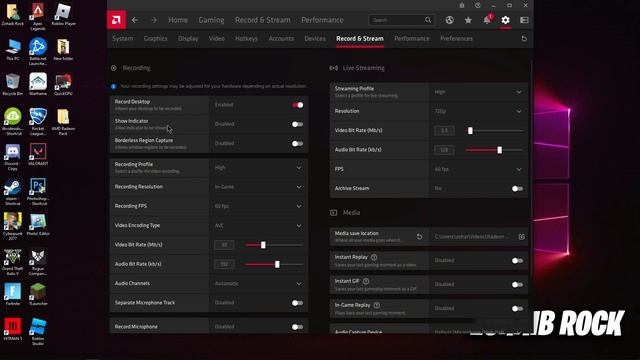The image size is (640, 360).
Task: Click the help icon in title bar
Action: pyautogui.click(x=478, y=5)
